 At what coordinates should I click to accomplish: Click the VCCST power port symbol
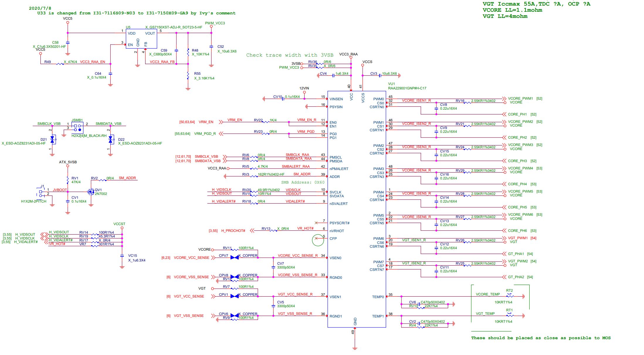pyautogui.click(x=122, y=227)
